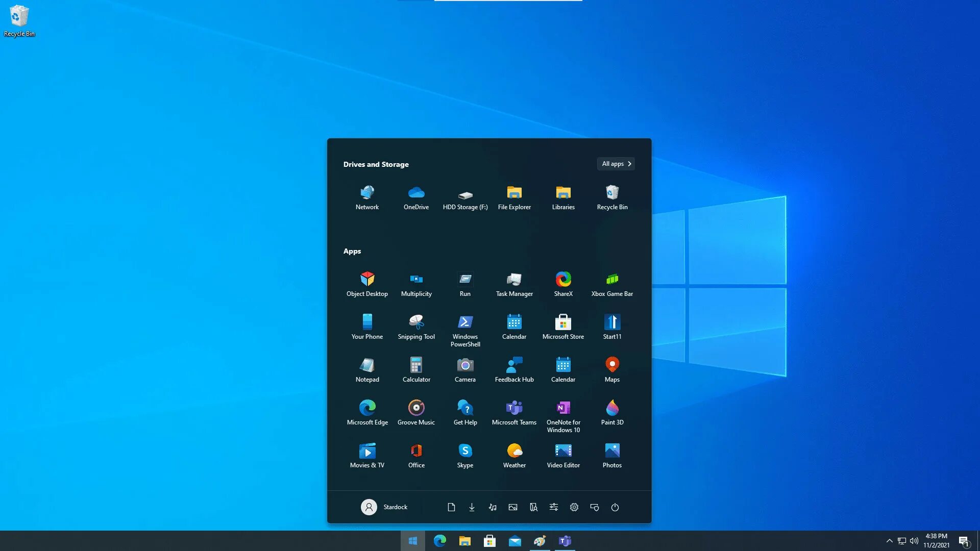
Task: Launch Start11 app
Action: pyautogui.click(x=612, y=325)
